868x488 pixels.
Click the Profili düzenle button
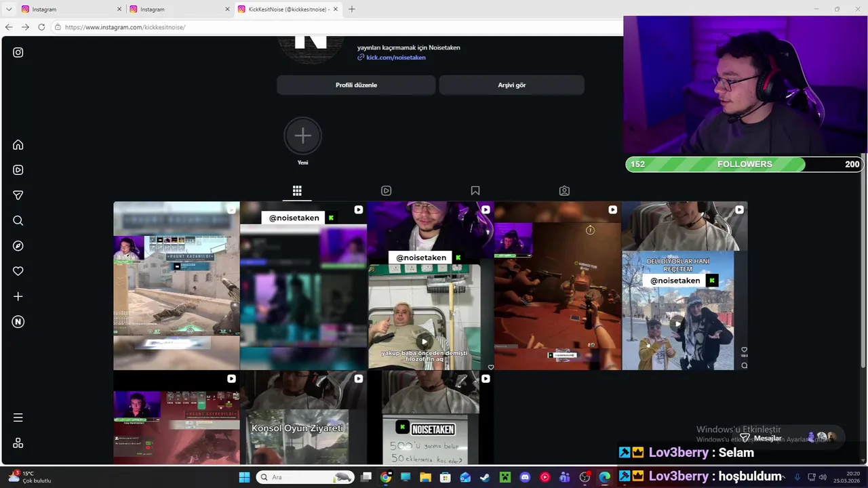pyautogui.click(x=356, y=85)
